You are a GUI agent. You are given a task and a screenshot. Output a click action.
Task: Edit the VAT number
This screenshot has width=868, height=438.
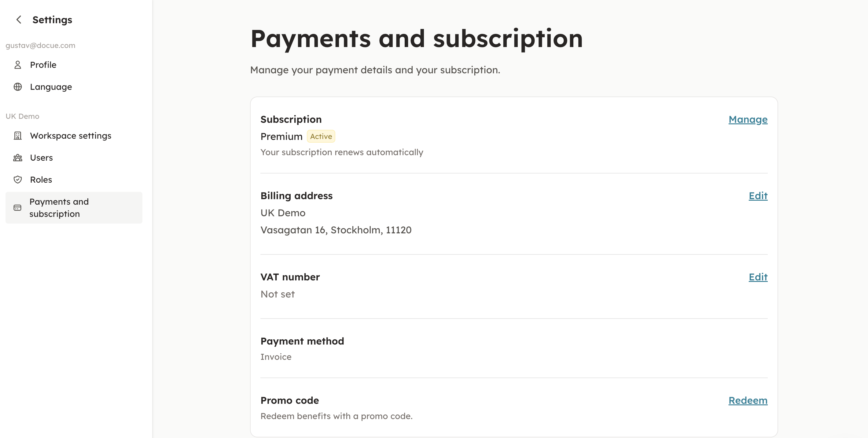click(x=758, y=277)
